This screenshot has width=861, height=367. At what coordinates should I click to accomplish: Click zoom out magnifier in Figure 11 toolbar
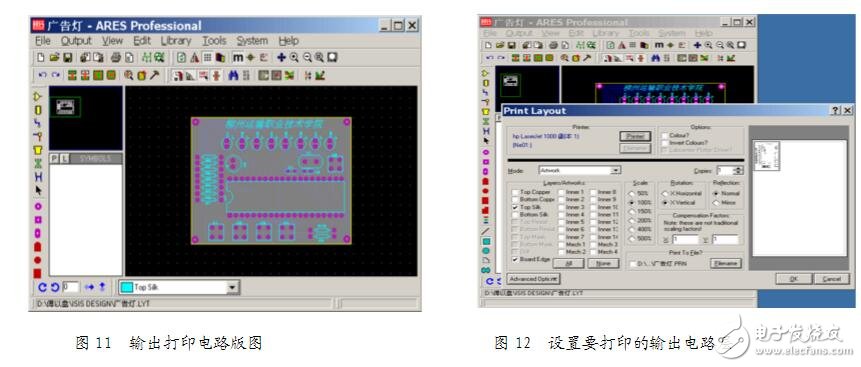tap(307, 57)
